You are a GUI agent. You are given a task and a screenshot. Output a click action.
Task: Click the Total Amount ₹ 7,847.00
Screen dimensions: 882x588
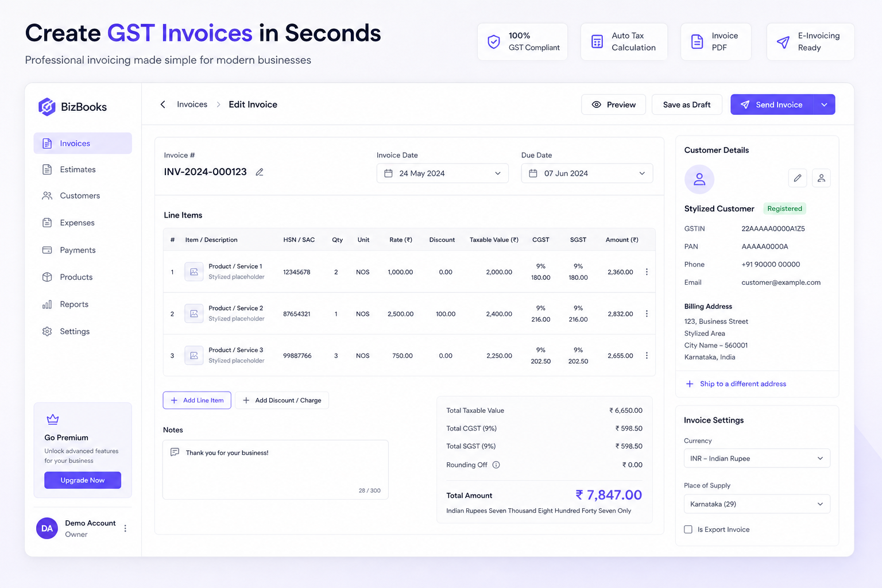coord(609,495)
